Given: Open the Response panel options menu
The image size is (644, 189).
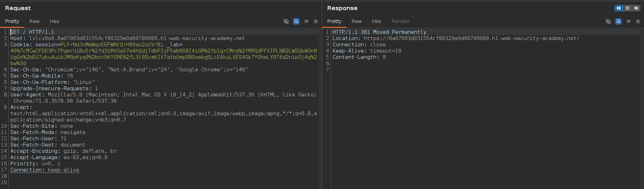Looking at the screenshot, I should pyautogui.click(x=638, y=21).
